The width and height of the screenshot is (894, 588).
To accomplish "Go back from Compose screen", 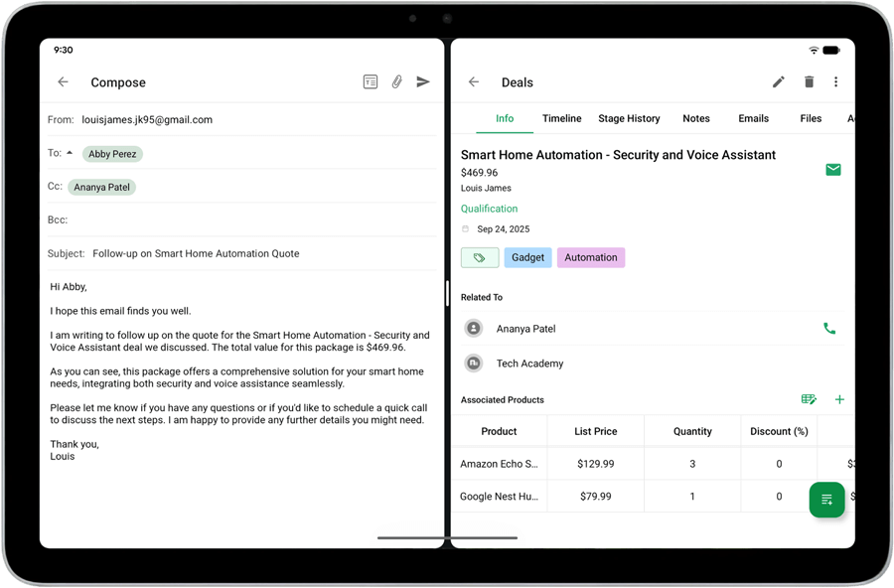I will coord(63,82).
